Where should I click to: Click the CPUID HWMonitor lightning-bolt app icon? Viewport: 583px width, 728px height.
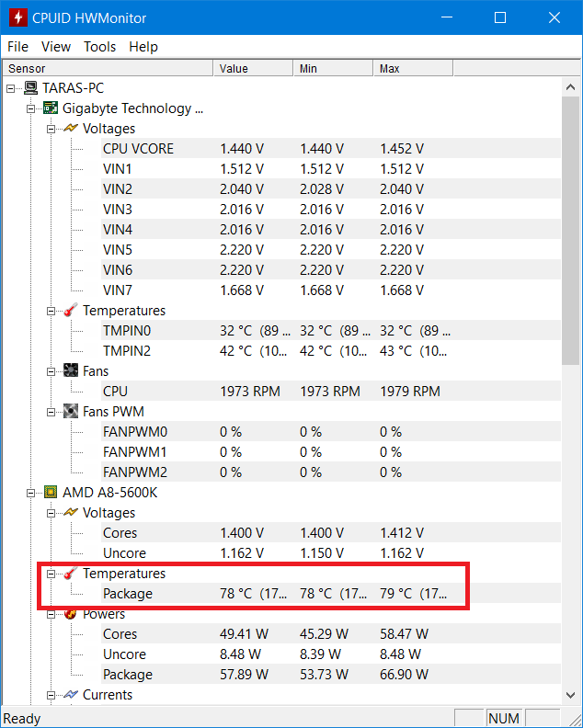pyautogui.click(x=18, y=17)
